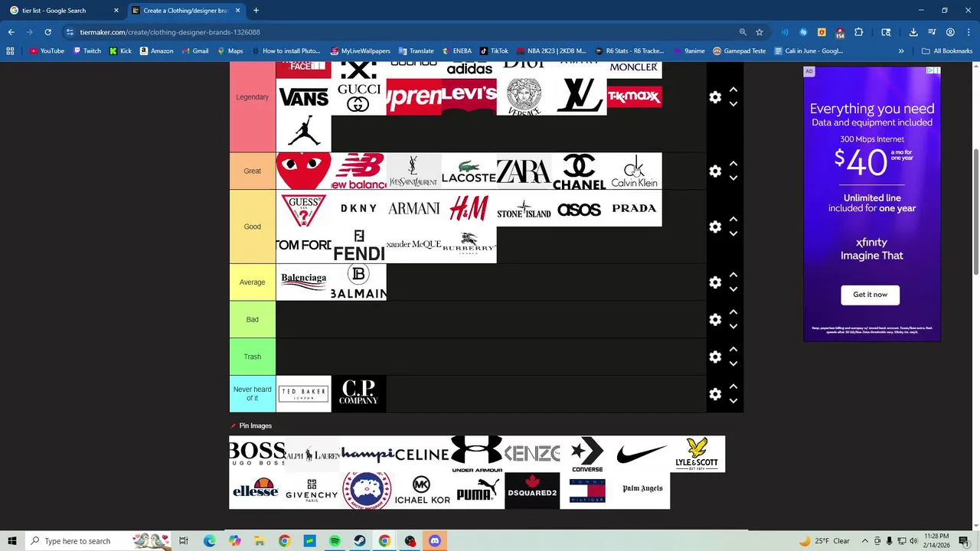
Task: Open settings gear for Trash tier
Action: [x=715, y=357]
